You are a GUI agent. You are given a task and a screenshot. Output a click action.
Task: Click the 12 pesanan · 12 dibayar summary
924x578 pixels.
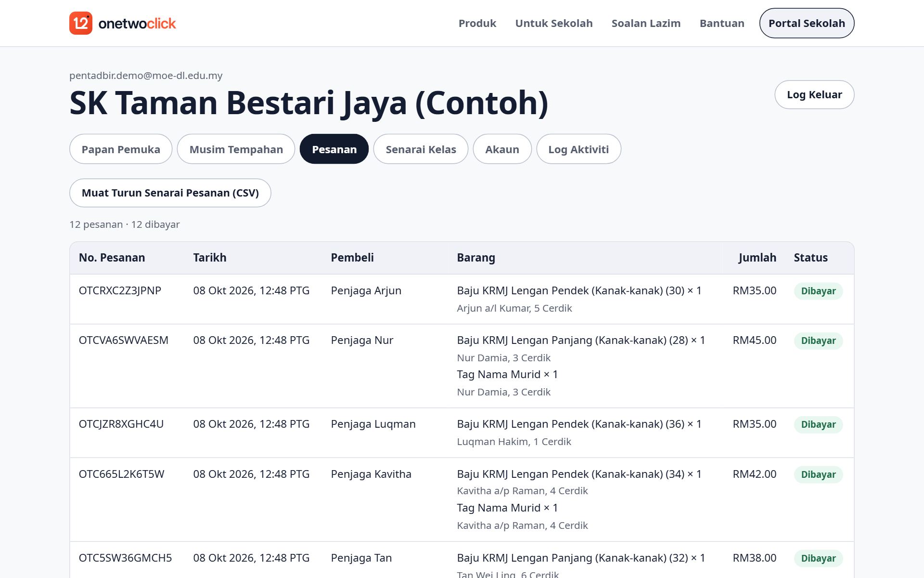(x=124, y=224)
